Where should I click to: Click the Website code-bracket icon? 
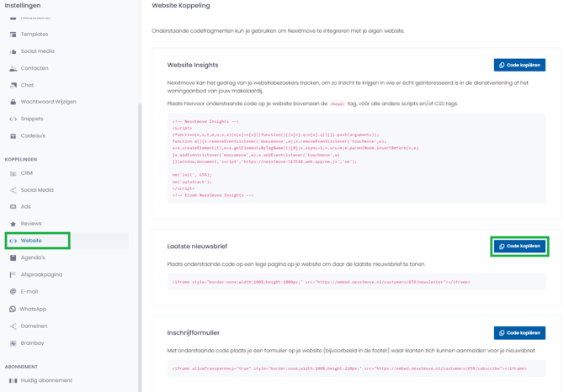pos(13,241)
